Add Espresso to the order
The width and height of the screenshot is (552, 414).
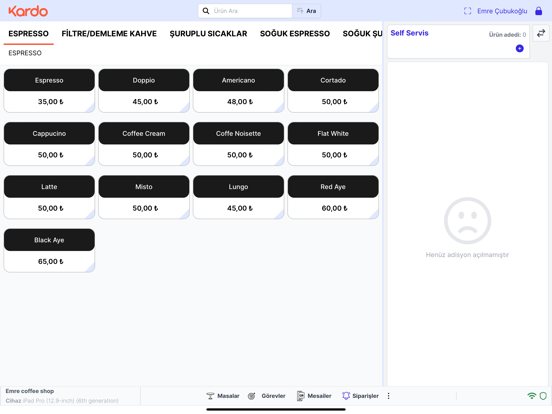click(x=49, y=90)
